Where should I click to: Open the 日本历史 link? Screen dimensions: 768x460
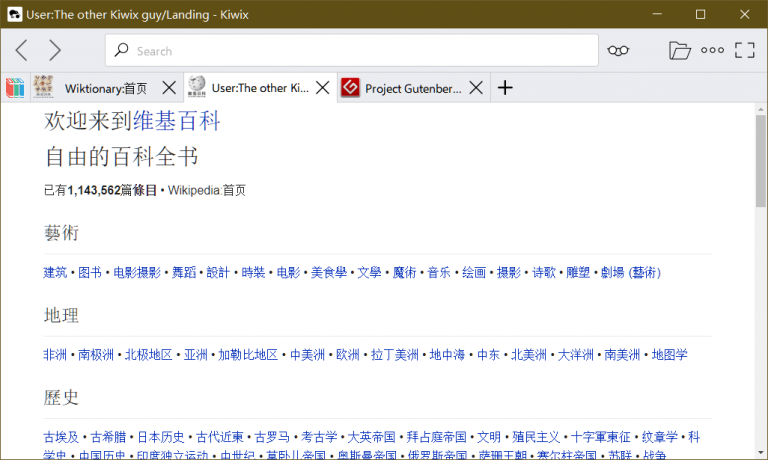click(161, 437)
